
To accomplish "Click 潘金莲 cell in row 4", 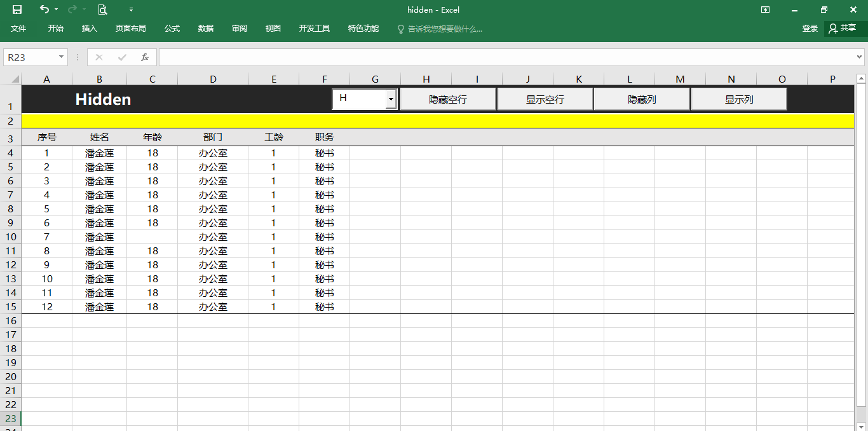I will tap(100, 153).
